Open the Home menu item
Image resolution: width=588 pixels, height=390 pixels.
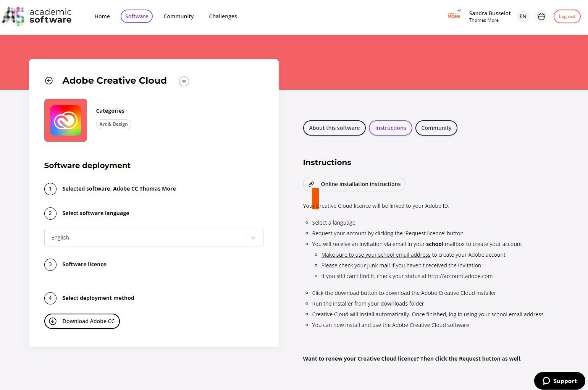point(102,16)
